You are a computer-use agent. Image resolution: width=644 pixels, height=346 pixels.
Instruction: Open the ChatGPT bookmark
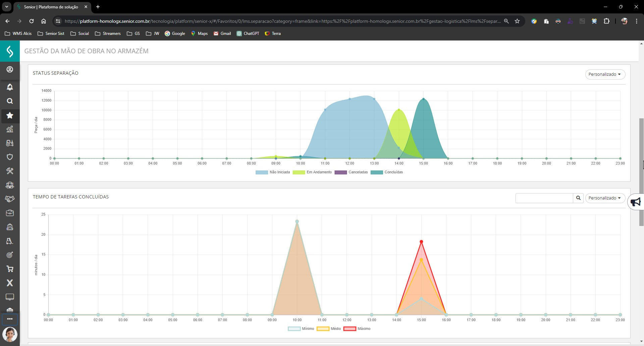coord(248,34)
